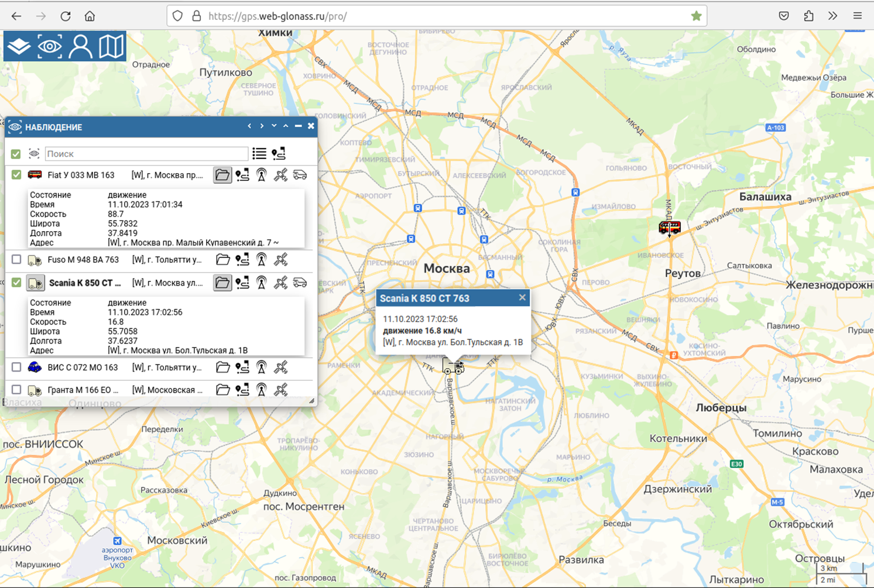This screenshot has width=874, height=588.
Task: Click the up chevron in Наблюдение panel header
Action: 286,126
